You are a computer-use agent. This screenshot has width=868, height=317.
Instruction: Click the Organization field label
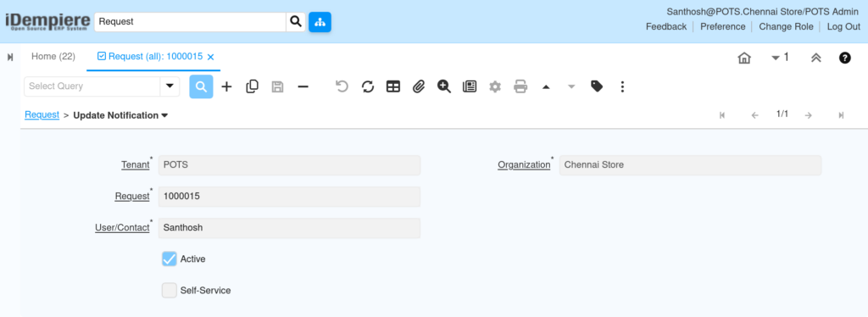point(524,165)
